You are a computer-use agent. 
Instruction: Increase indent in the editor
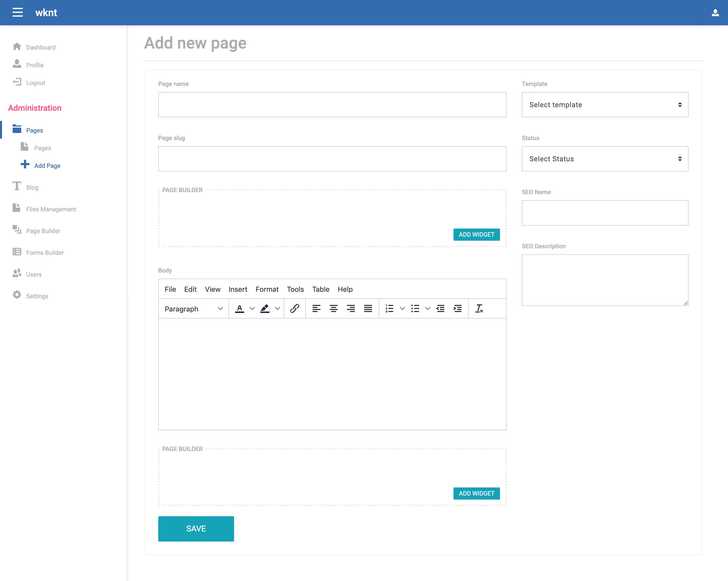(x=458, y=309)
